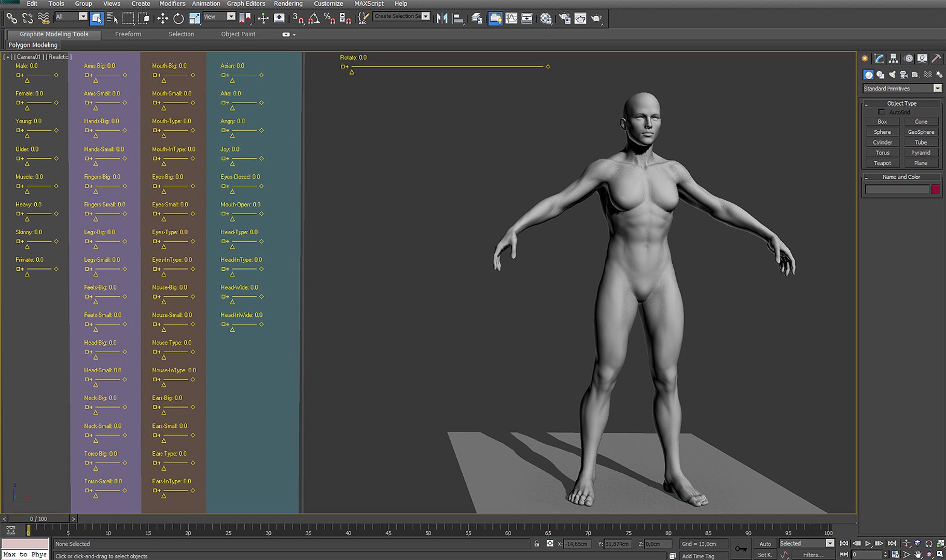Open reference coordinate View dropdown
946x560 pixels.
[219, 17]
